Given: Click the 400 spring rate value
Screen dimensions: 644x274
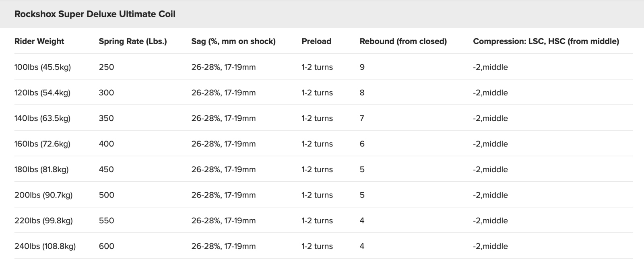Looking at the screenshot, I should (x=106, y=144).
